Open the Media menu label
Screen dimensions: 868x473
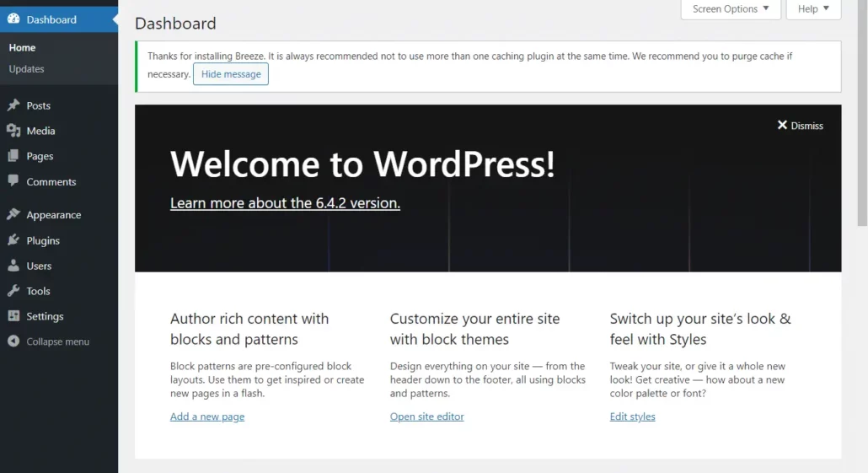(x=40, y=131)
